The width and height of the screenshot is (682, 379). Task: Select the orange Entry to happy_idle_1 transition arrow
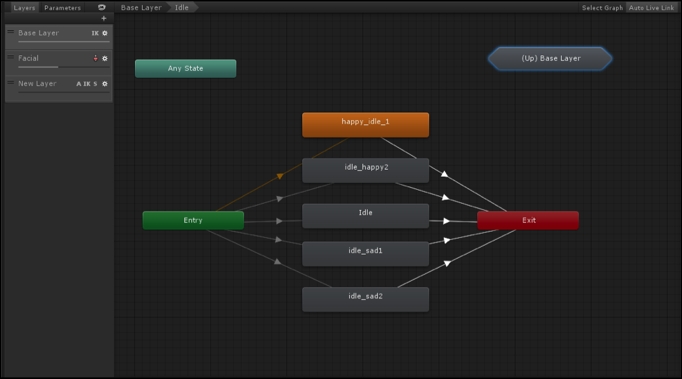[280, 176]
